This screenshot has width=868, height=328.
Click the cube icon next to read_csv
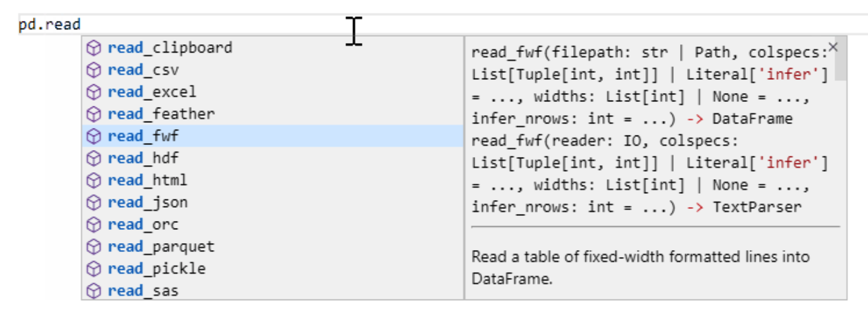click(94, 70)
